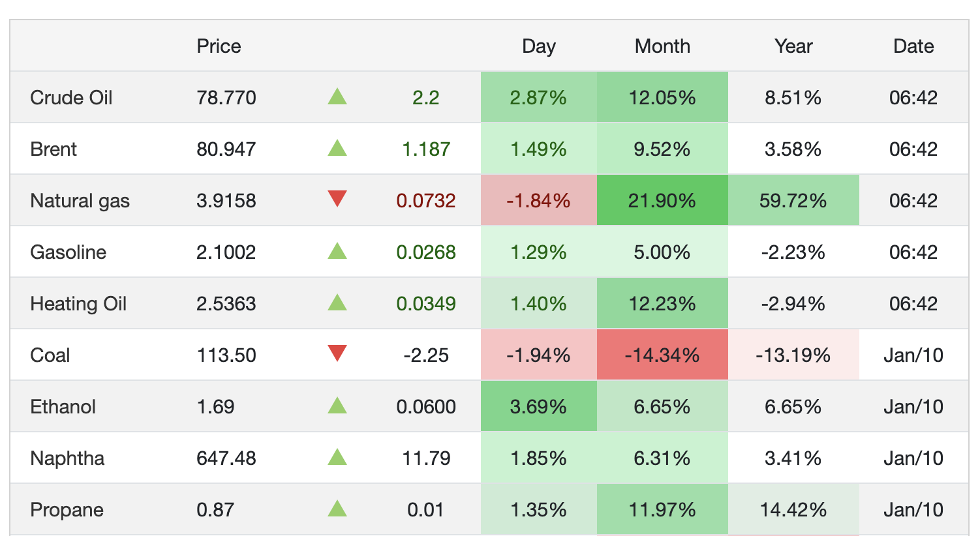Sort by the Month column header
980x536 pixels.
[x=662, y=46]
